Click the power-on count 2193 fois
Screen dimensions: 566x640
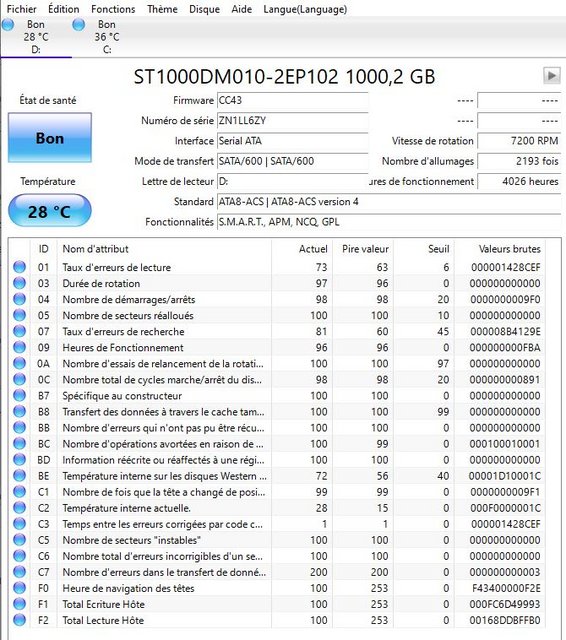tap(519, 161)
